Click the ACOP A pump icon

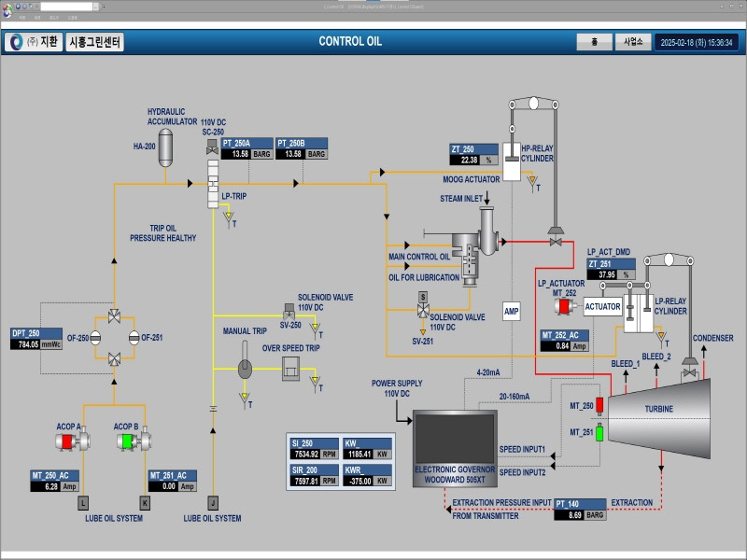coord(73,441)
